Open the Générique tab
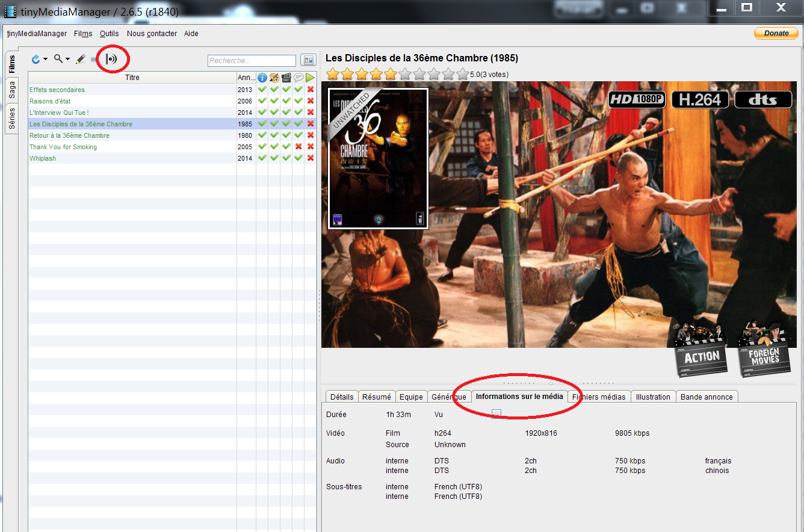Screen dimensions: 804x532 point(449,397)
